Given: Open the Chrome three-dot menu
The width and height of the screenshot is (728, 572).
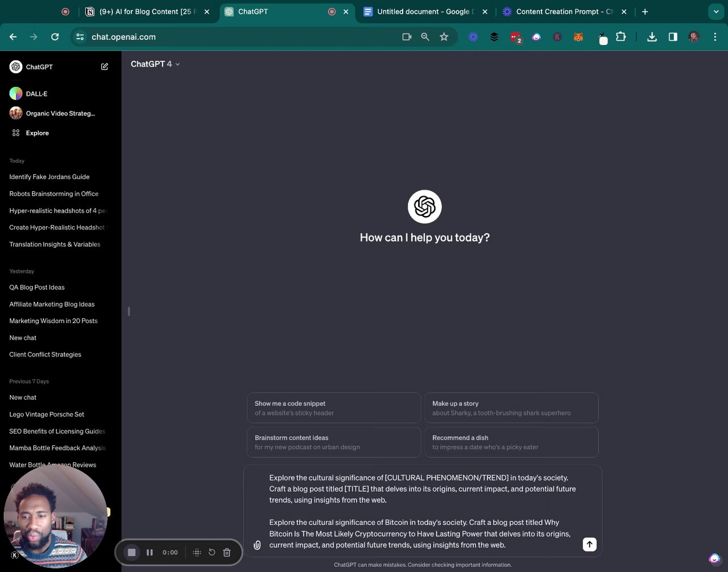Looking at the screenshot, I should 715,37.
